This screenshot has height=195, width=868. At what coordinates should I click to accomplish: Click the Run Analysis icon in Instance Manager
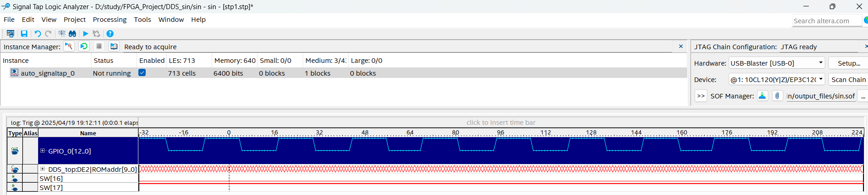[x=69, y=46]
